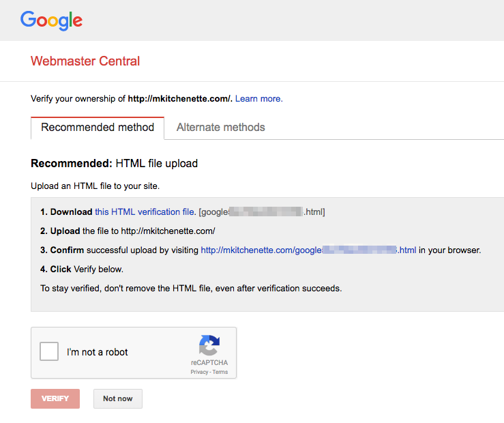Click the To stay verified note text
Viewport: 504px width, 423px height.
(191, 289)
